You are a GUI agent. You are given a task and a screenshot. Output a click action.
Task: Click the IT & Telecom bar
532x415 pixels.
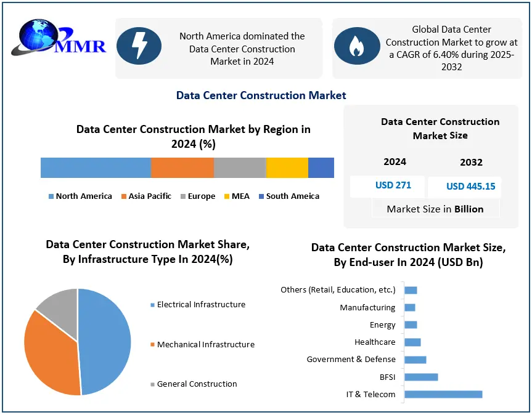pos(443,394)
